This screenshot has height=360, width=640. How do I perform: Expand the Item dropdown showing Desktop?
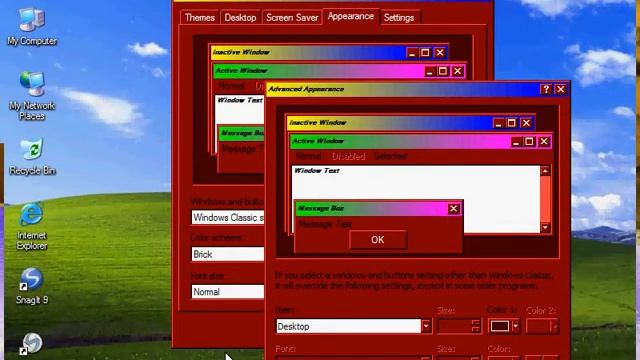click(426, 326)
